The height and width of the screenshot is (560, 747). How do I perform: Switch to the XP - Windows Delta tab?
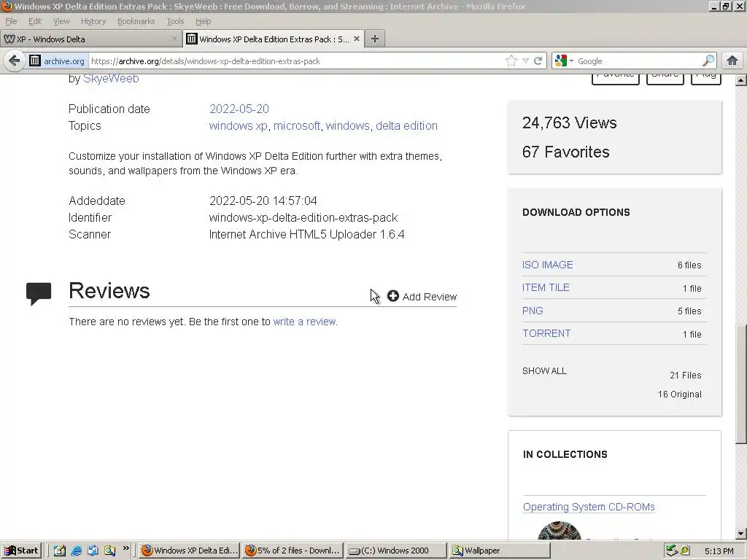[x=90, y=39]
